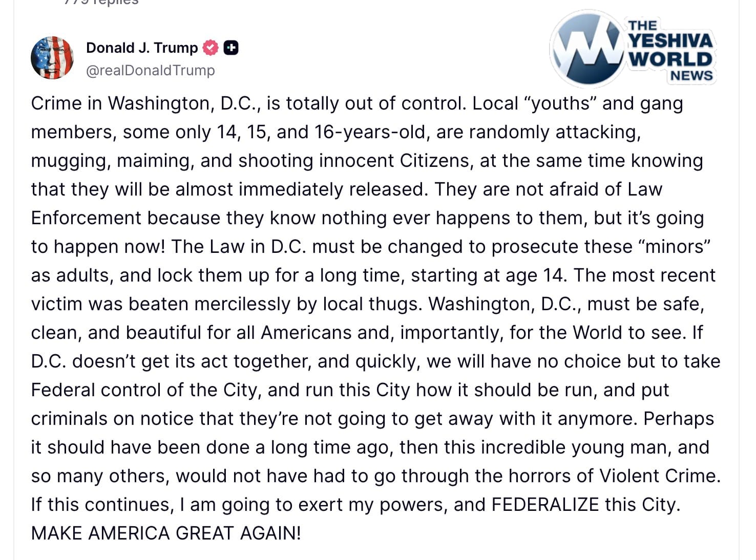Click the round W logo emblem
This screenshot has height=560, width=756.
tap(588, 48)
